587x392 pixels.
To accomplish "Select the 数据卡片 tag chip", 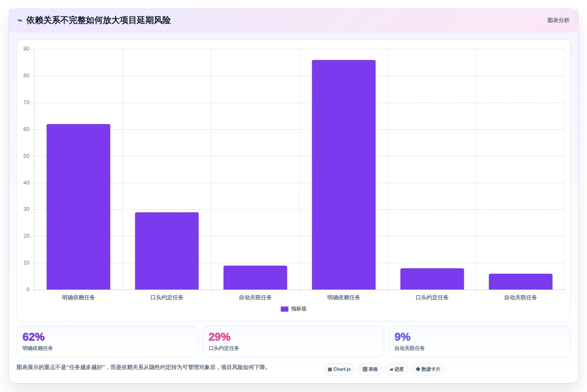I will click(428, 369).
